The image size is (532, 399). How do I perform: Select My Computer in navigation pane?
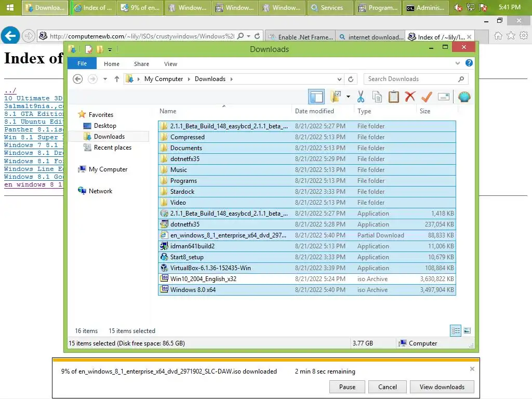coord(108,169)
